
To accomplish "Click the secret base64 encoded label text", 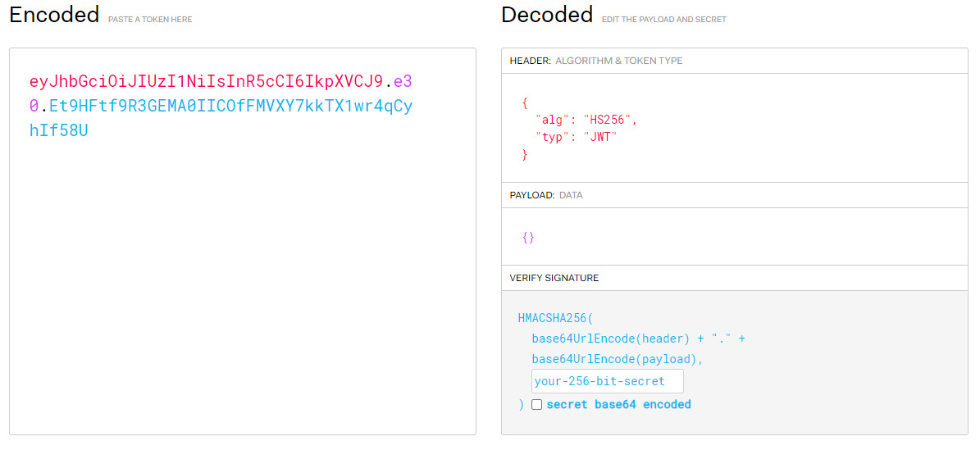I will pos(618,404).
